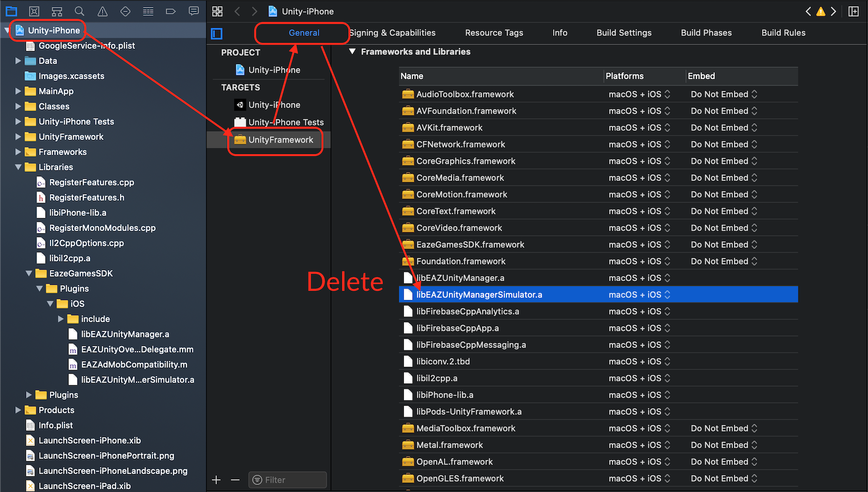The width and height of the screenshot is (868, 492).
Task: Click the yellow warning issue icon
Action: coord(821,11)
